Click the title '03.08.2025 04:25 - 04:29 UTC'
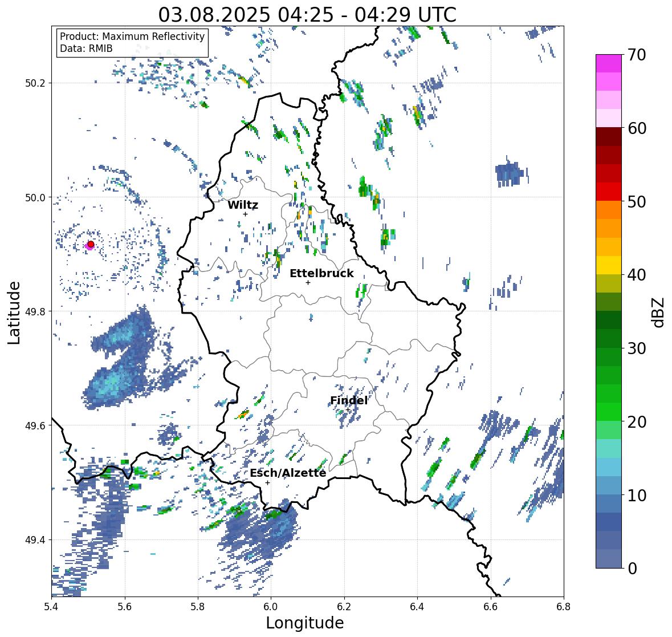This screenshot has height=637, width=672. (x=307, y=15)
